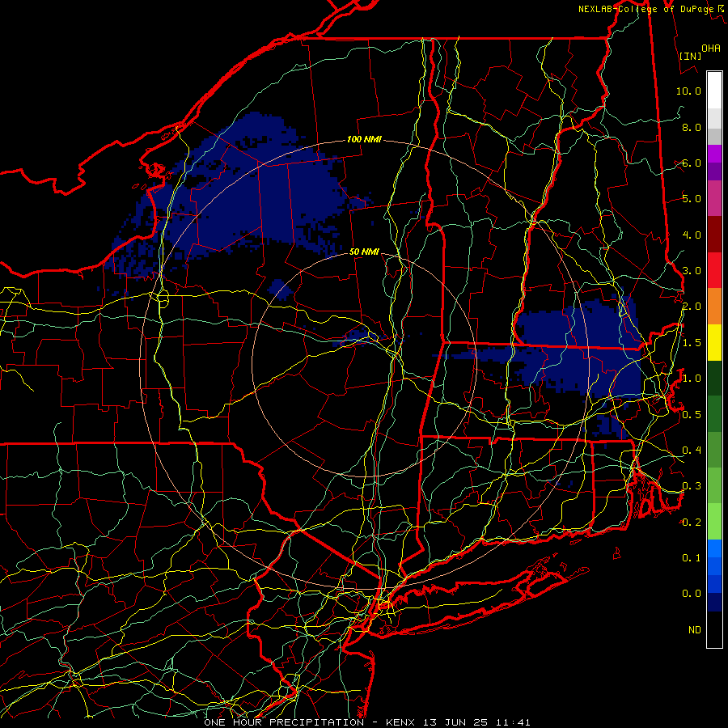Click the dark red swatch near the 4.0 label
Image resolution: width=728 pixels, height=728 pixels.
coord(714,235)
